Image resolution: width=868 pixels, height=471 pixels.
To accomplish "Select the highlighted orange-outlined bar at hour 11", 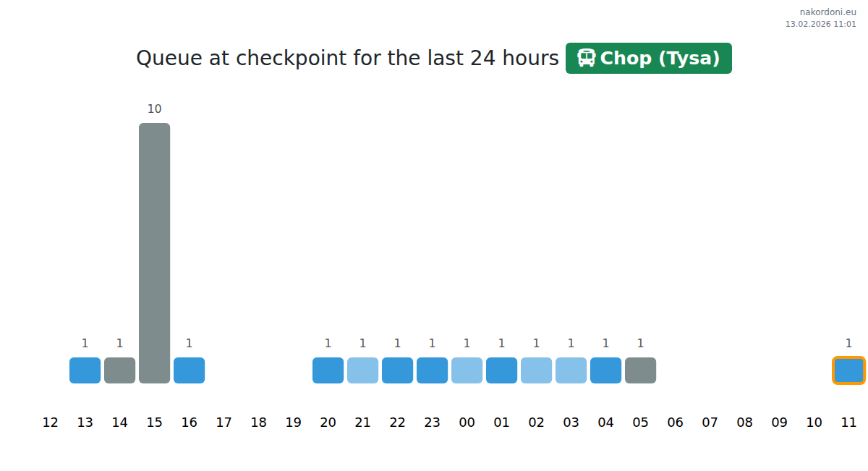I will pyautogui.click(x=848, y=370).
